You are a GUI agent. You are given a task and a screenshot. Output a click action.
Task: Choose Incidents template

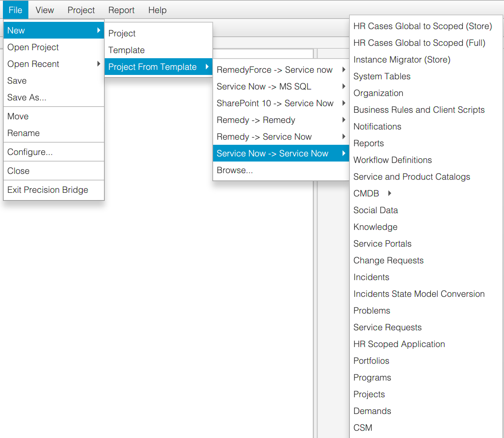[426, 277]
